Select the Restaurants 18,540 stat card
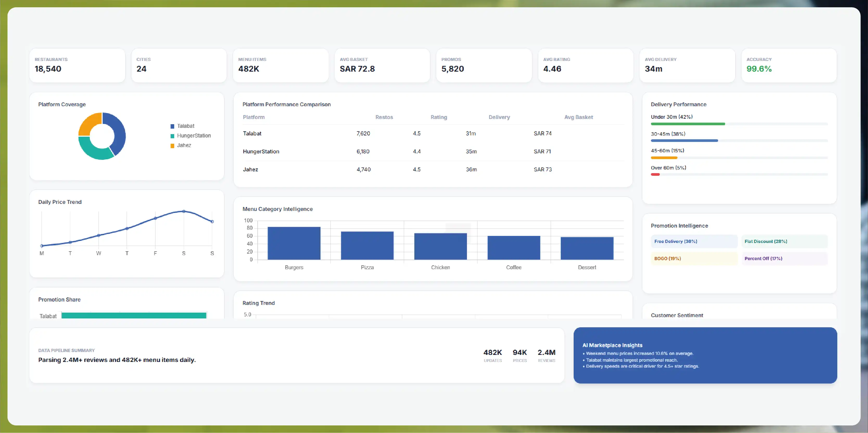Screen dimensions: 868x433 coord(77,65)
